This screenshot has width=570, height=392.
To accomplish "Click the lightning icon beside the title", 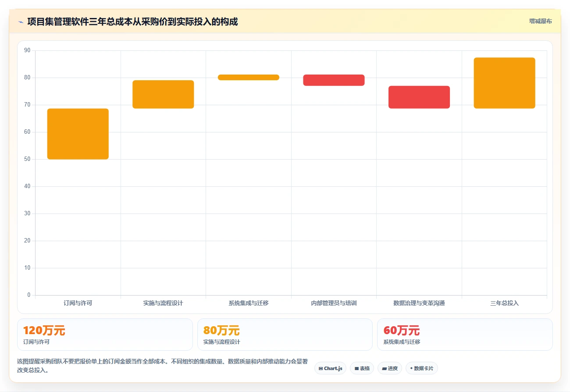I will coord(21,21).
